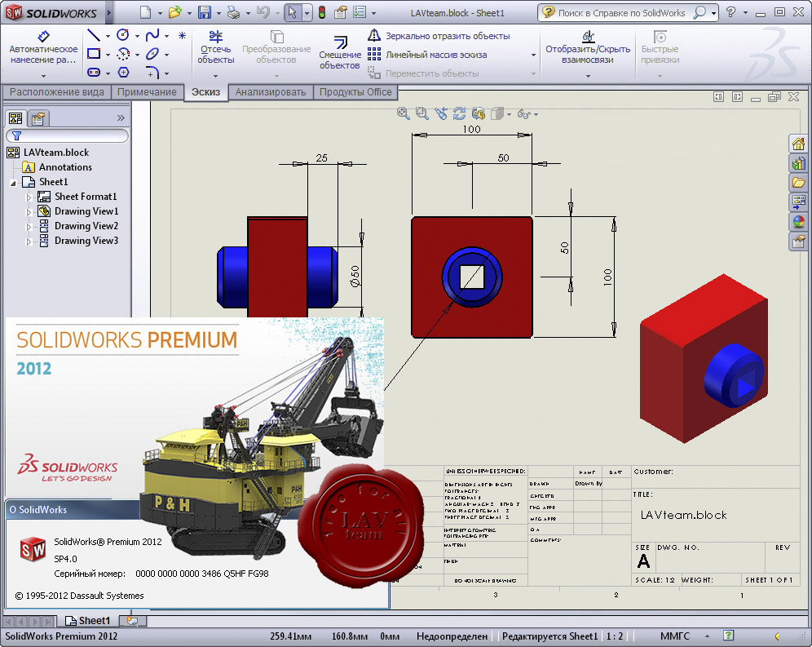
Task: Click Смещение объектов button
Action: pyautogui.click(x=340, y=52)
